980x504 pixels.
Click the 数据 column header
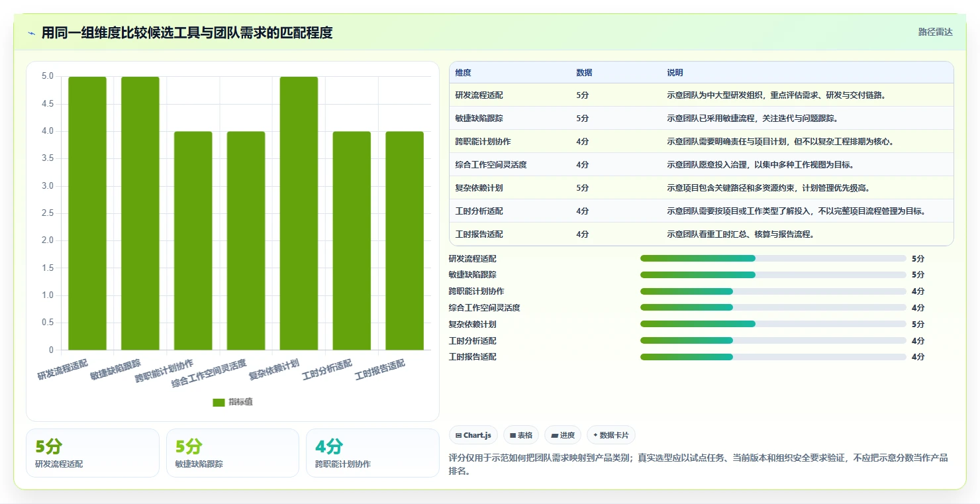click(584, 72)
